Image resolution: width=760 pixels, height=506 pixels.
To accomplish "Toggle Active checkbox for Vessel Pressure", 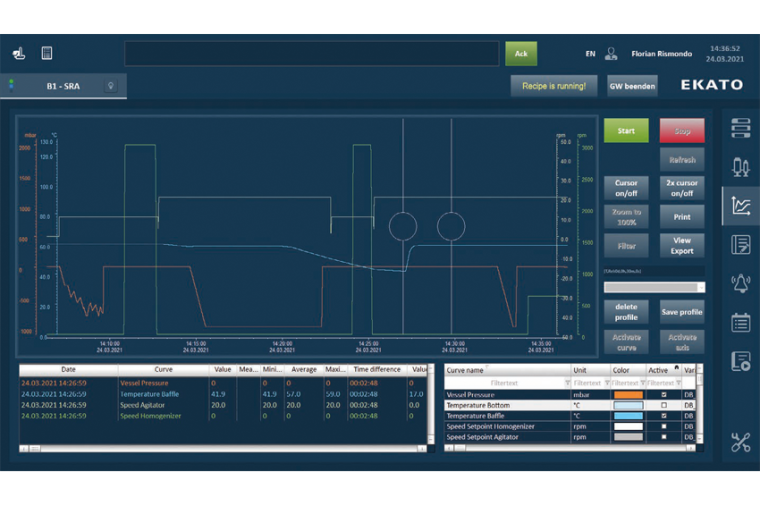I will click(664, 394).
